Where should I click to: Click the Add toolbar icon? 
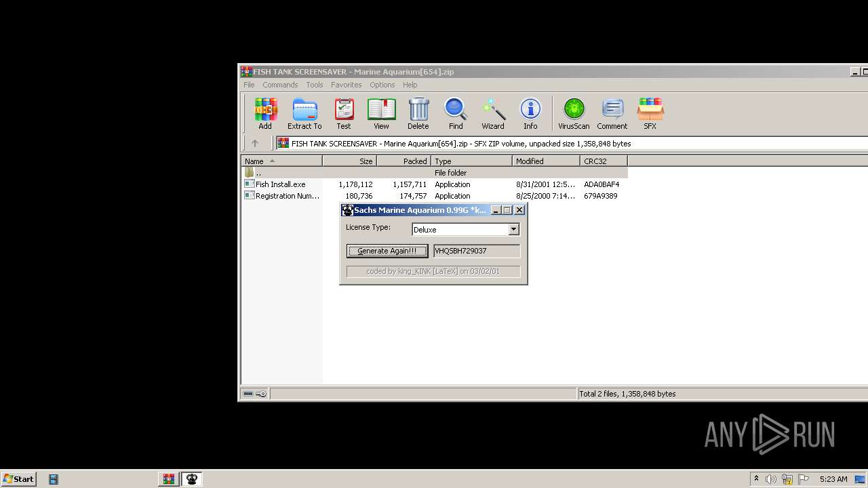pyautogui.click(x=265, y=113)
